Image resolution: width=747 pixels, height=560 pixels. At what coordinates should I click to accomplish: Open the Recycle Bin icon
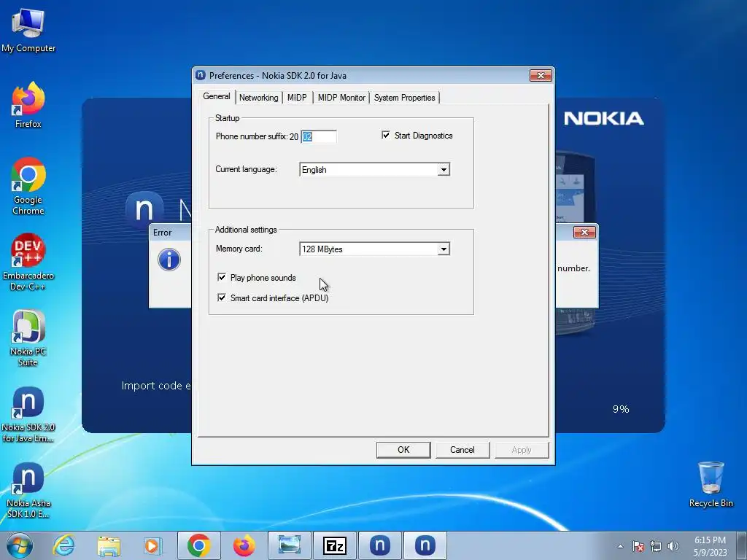pos(711,484)
